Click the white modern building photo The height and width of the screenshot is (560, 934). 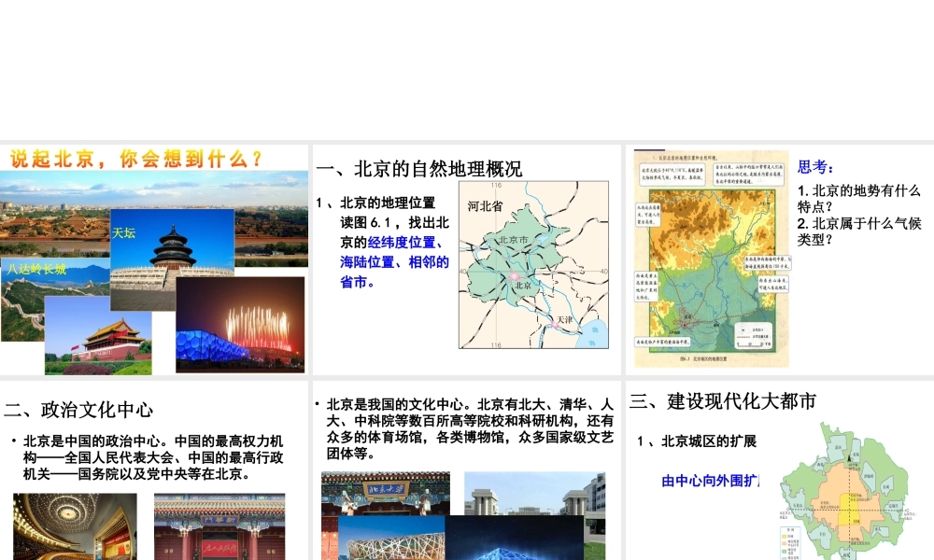[535, 494]
